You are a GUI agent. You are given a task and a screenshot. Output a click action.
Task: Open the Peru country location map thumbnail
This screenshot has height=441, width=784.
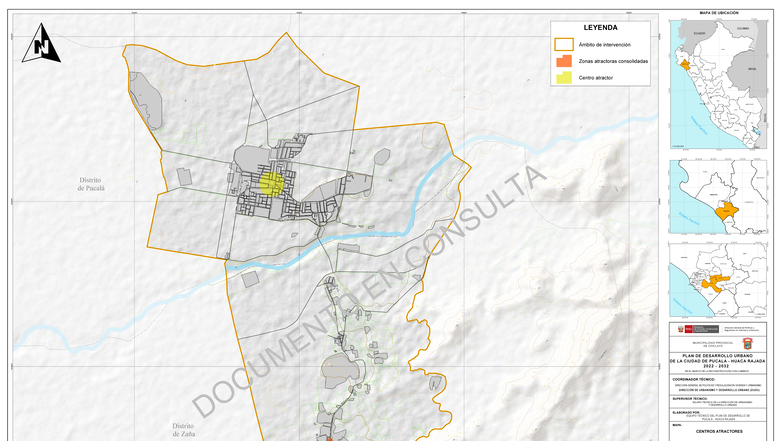718,84
